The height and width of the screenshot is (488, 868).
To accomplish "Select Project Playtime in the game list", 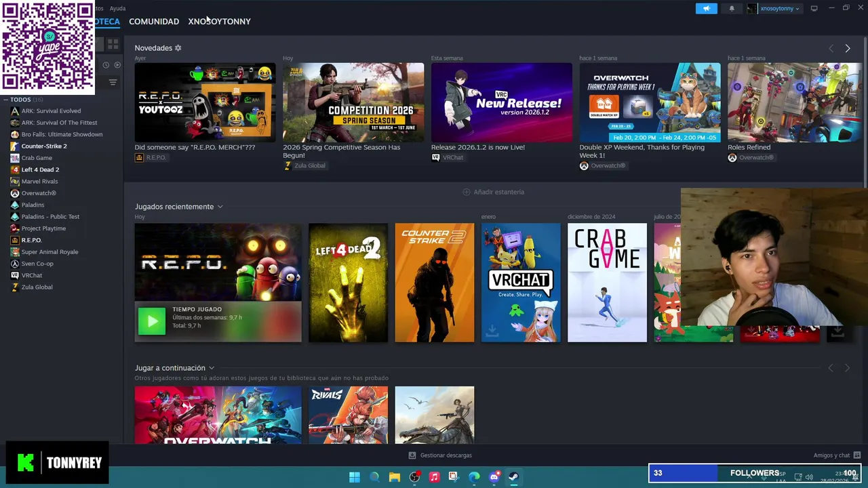I will (43, 228).
